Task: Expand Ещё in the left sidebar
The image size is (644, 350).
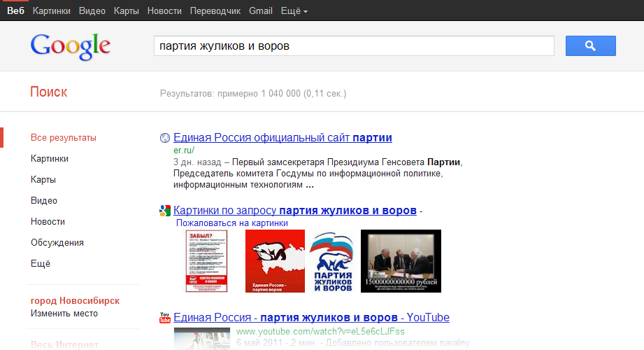Action: pos(41,264)
